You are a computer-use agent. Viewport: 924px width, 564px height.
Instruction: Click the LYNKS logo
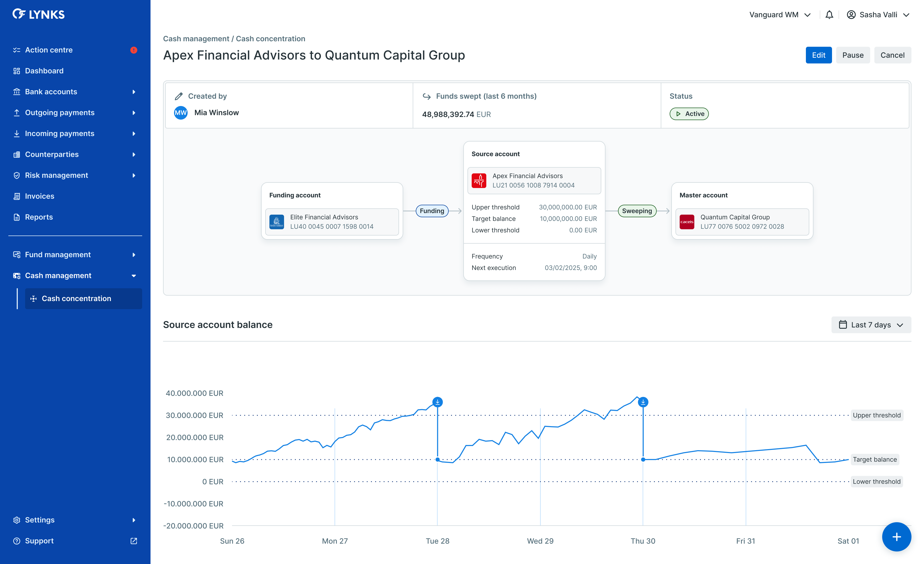[x=39, y=14]
